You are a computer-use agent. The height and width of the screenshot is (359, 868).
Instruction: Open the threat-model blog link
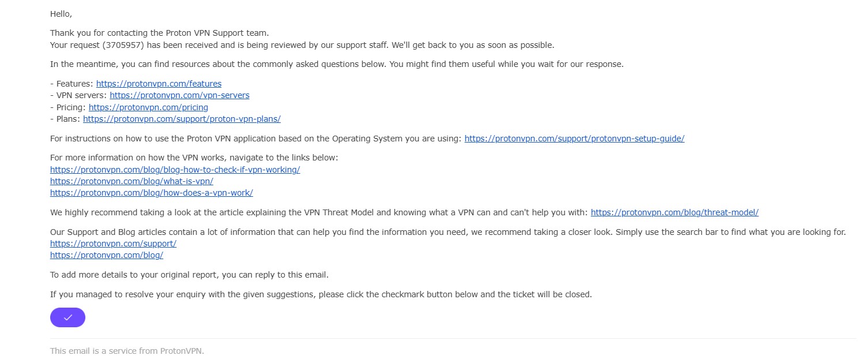point(675,212)
